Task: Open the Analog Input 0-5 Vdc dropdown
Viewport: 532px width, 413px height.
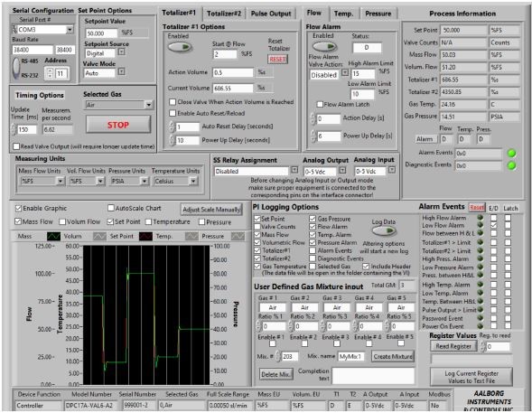Action: 392,169
